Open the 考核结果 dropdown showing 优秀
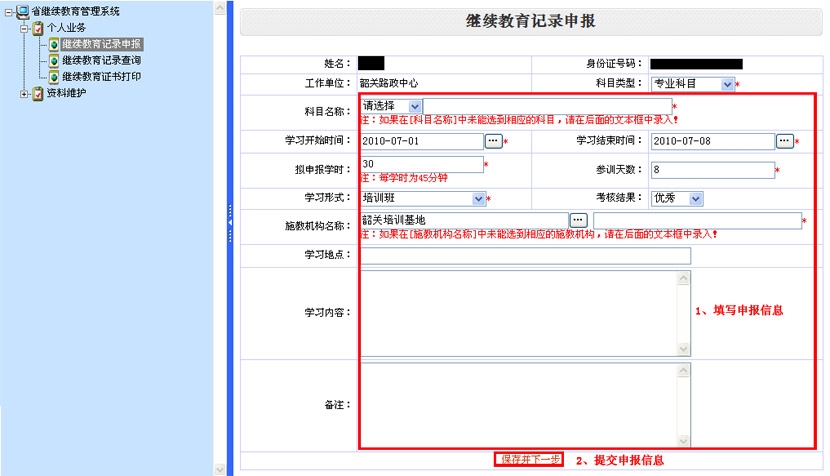The height and width of the screenshot is (476, 830). point(696,198)
